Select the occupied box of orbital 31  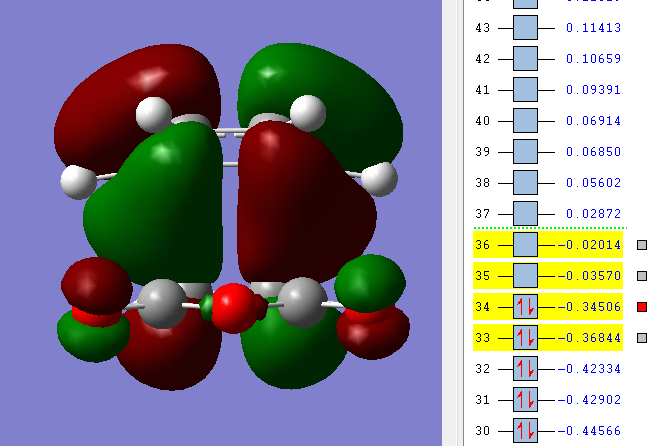(x=525, y=400)
